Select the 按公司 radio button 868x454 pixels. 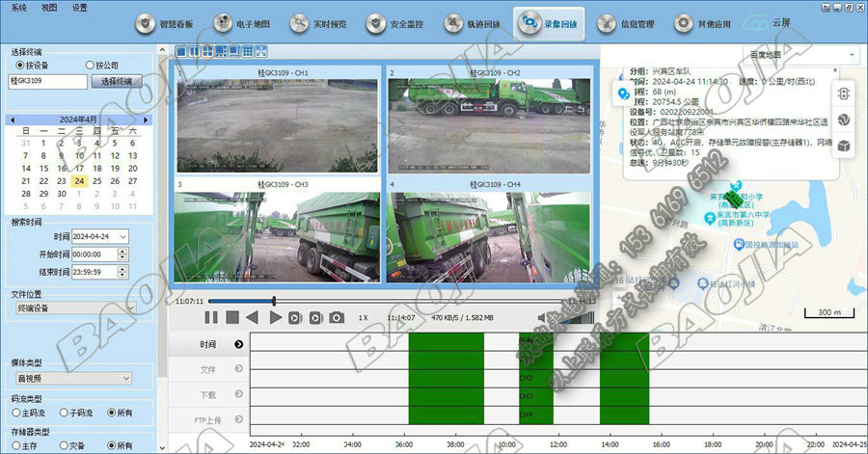pos(90,65)
